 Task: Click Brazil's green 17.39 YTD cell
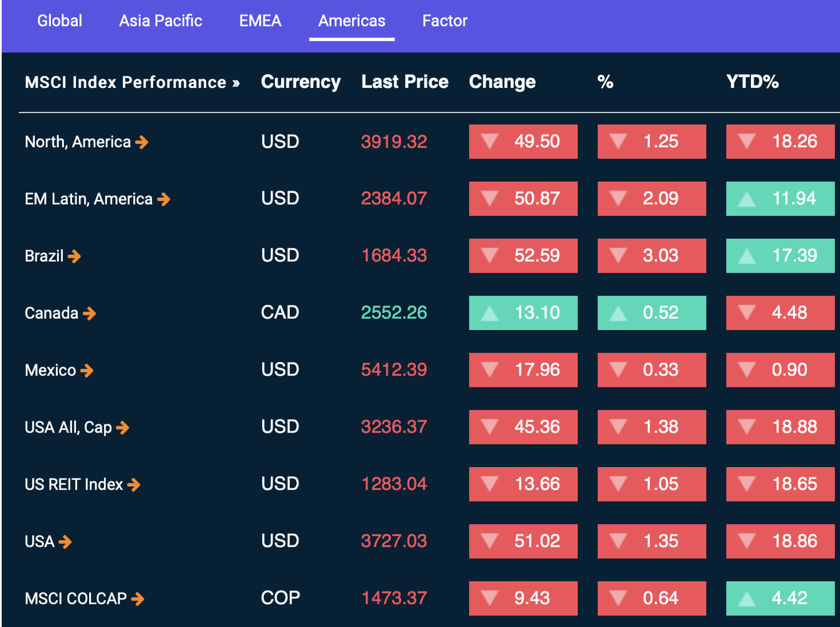coord(780,256)
